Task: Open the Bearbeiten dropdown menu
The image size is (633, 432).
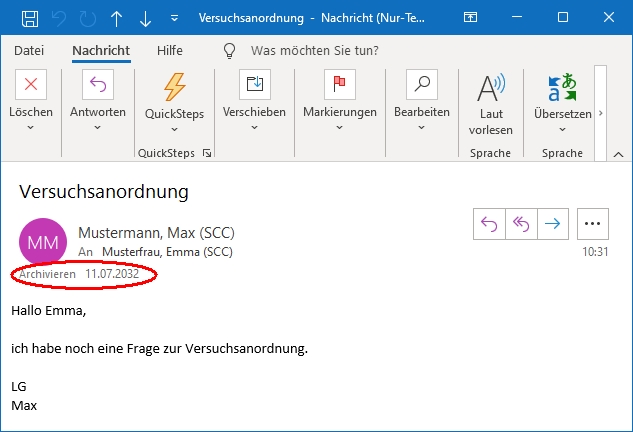Action: coord(421,128)
